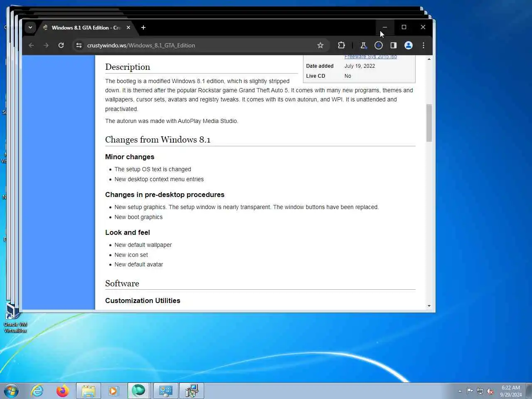Click the 'New default avatar' bullet
Image resolution: width=532 pixels, height=399 pixels.
(138, 264)
